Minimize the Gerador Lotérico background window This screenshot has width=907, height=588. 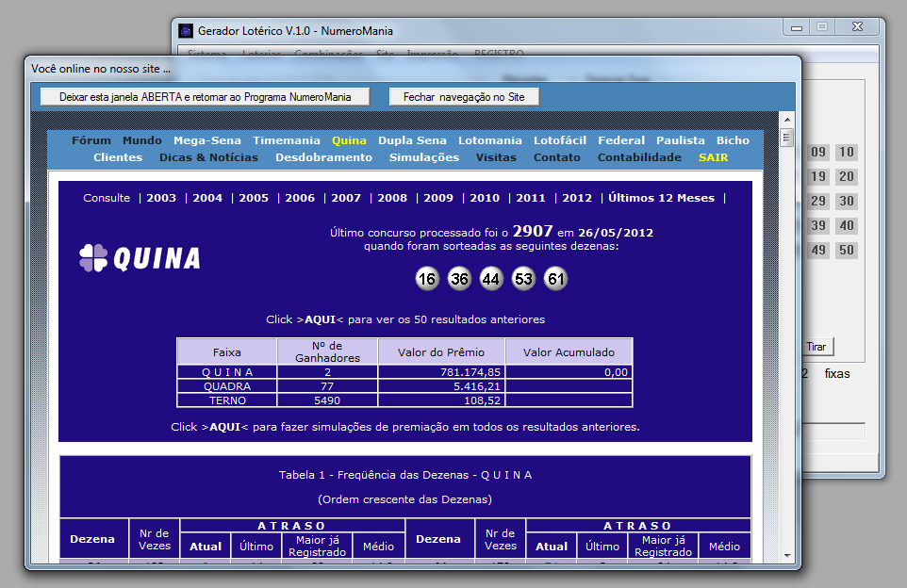tap(797, 27)
